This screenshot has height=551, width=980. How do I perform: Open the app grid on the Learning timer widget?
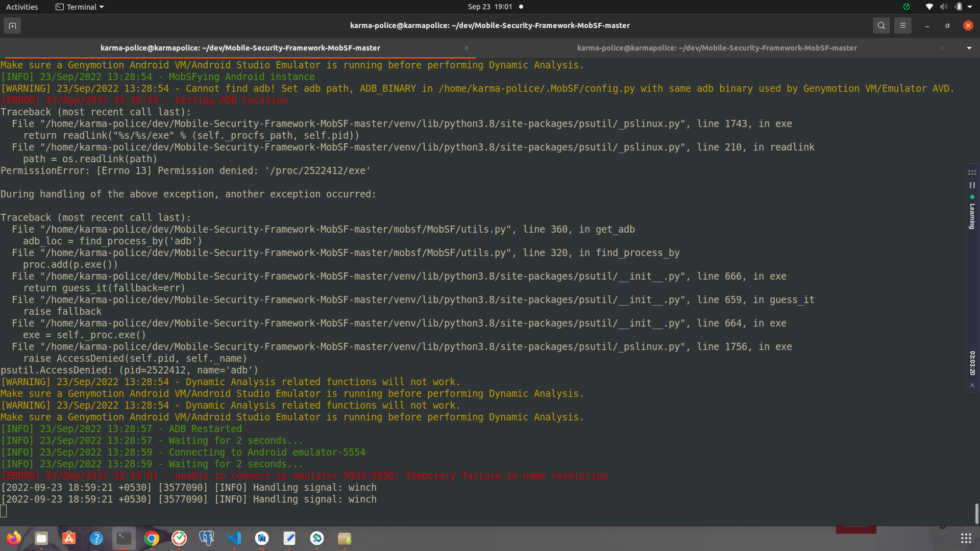(x=972, y=172)
